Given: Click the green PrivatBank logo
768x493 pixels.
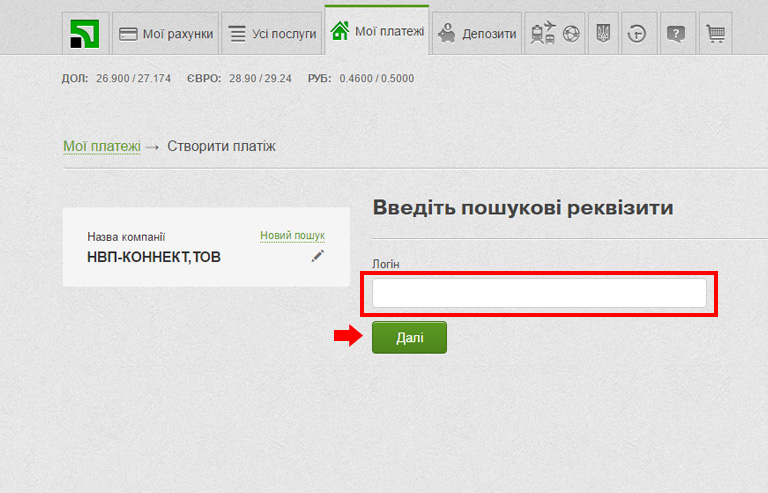Looking at the screenshot, I should [85, 34].
